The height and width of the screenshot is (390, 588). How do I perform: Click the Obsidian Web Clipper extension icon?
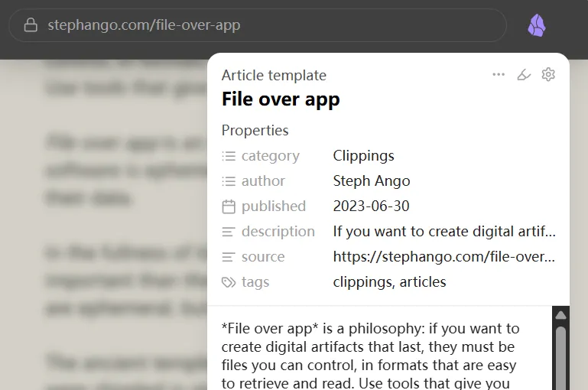[x=537, y=25]
